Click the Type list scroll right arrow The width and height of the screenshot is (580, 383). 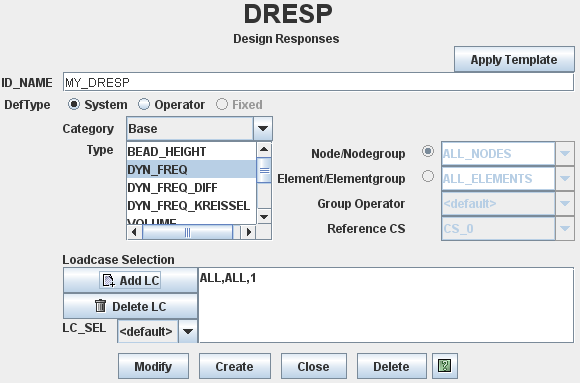[249, 232]
